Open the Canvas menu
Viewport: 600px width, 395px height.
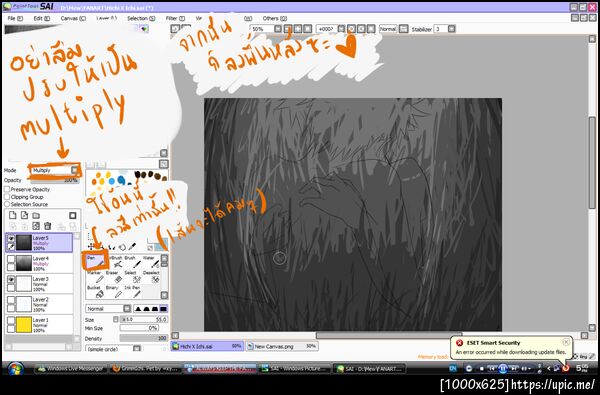pyautogui.click(x=73, y=18)
